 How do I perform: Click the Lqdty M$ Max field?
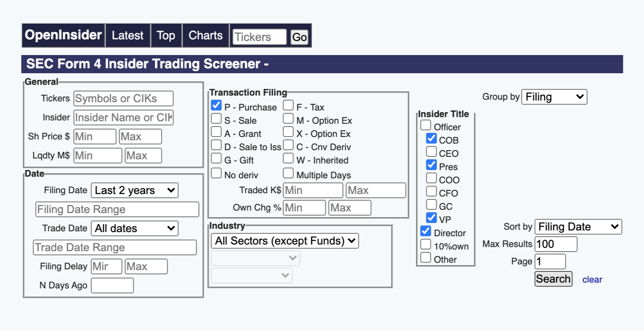pyautogui.click(x=143, y=156)
